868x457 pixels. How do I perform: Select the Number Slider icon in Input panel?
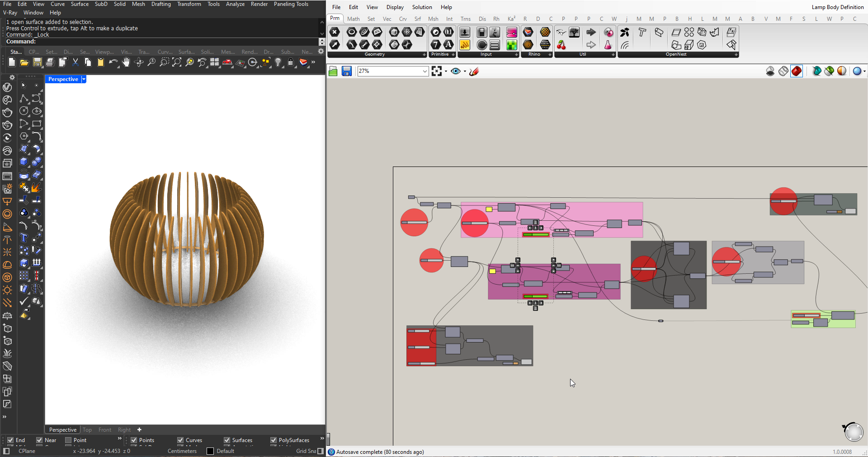(465, 32)
